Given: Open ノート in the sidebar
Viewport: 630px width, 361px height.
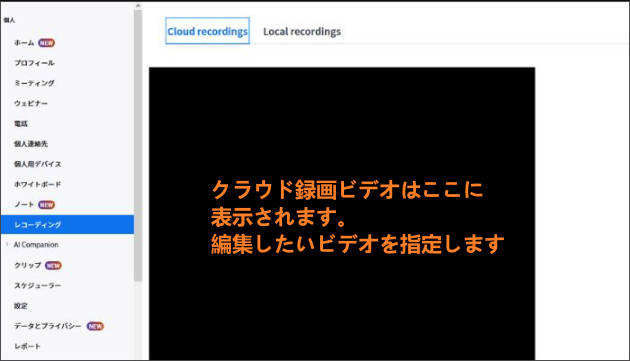Looking at the screenshot, I should coord(24,204).
